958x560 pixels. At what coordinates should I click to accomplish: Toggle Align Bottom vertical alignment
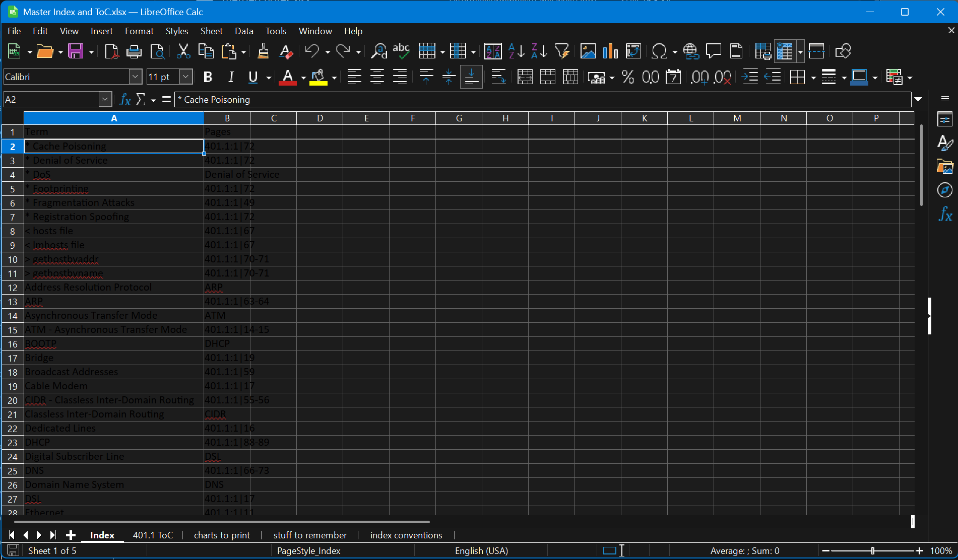471,77
